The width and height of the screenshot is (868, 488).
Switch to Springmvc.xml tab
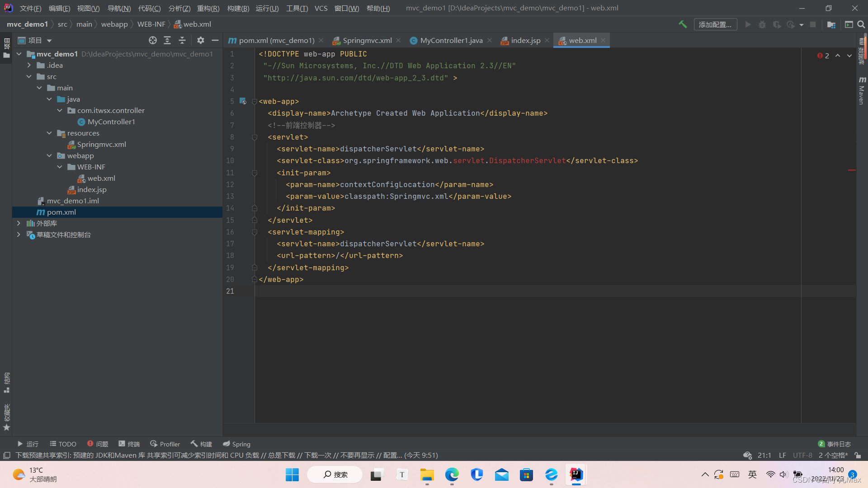coord(367,40)
